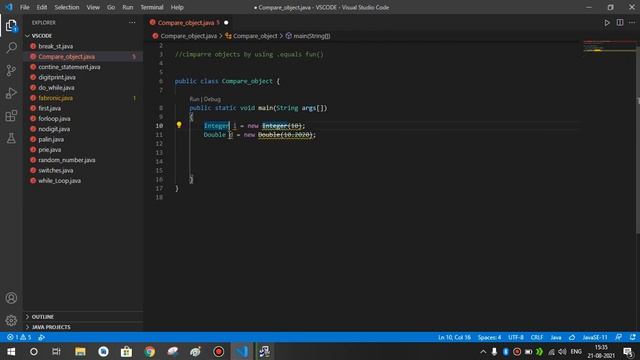The image size is (640, 360).
Task: Open the Help menu
Action: pos(177,7)
